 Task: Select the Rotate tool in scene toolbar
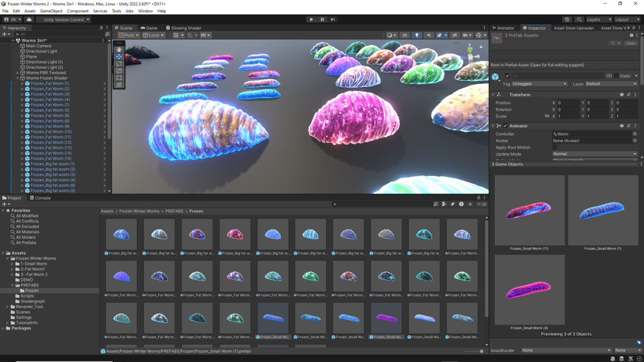click(119, 64)
